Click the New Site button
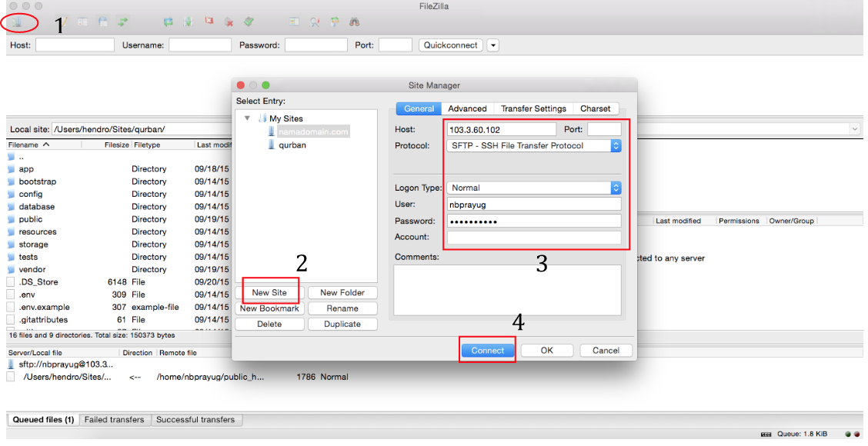This screenshot has width=868, height=446. tap(270, 292)
